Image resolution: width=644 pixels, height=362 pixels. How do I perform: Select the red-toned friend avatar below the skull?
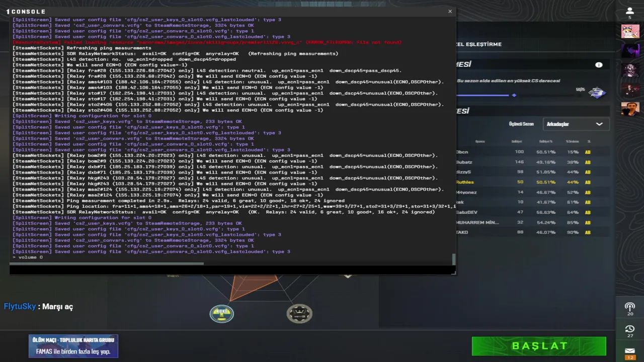(630, 90)
